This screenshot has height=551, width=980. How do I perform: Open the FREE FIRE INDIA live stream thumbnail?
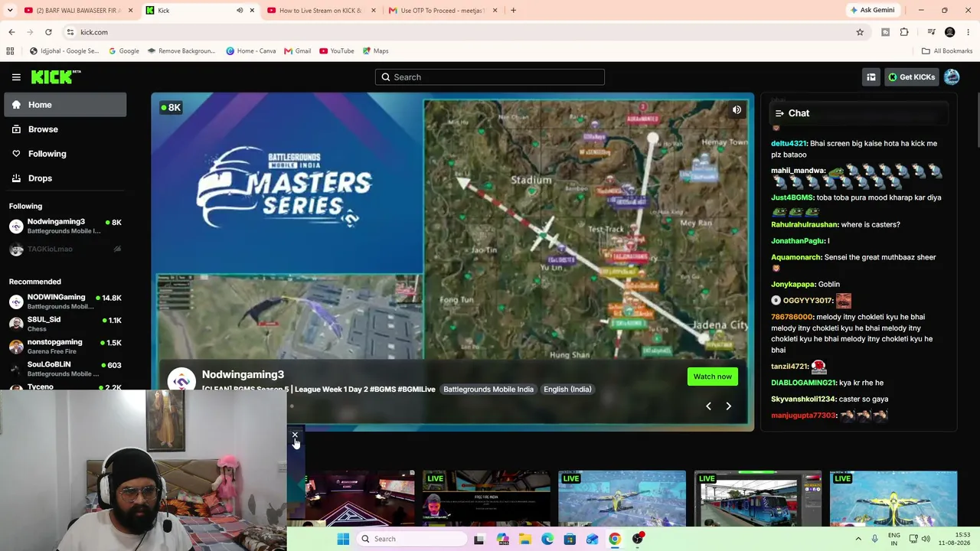click(486, 499)
